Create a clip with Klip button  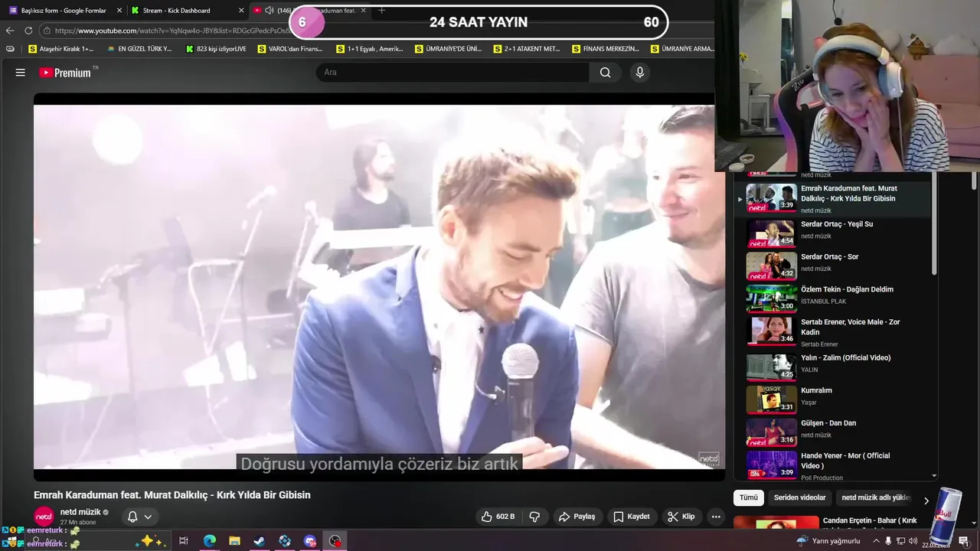coord(681,517)
